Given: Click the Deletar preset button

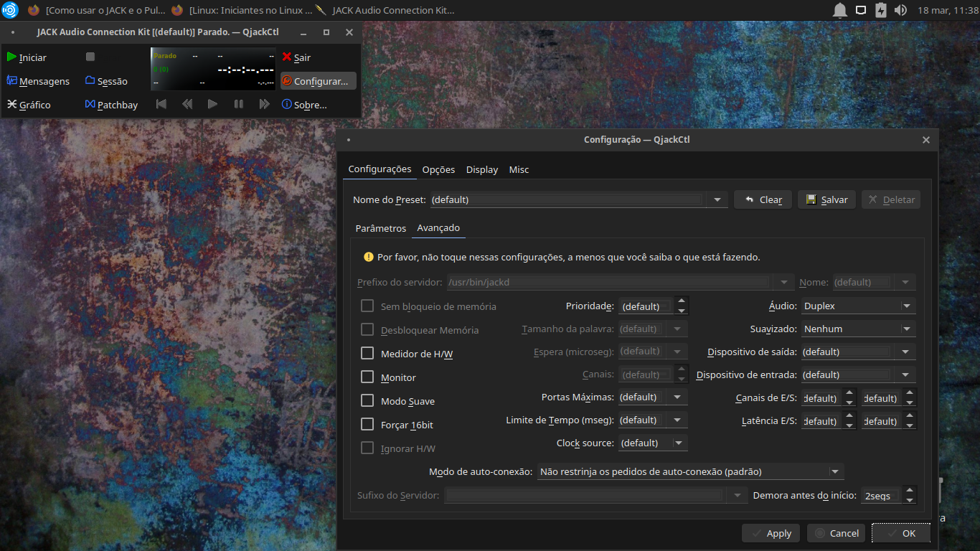Looking at the screenshot, I should pyautogui.click(x=891, y=199).
